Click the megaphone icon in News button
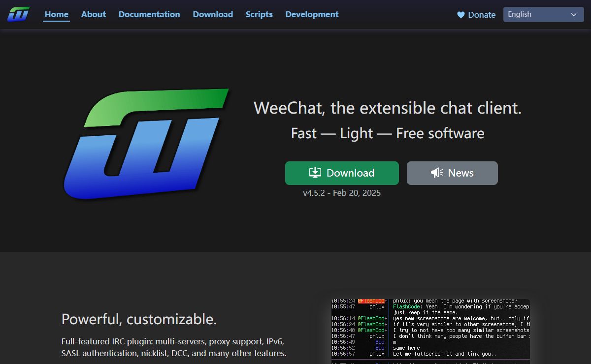The image size is (591, 364). [437, 173]
